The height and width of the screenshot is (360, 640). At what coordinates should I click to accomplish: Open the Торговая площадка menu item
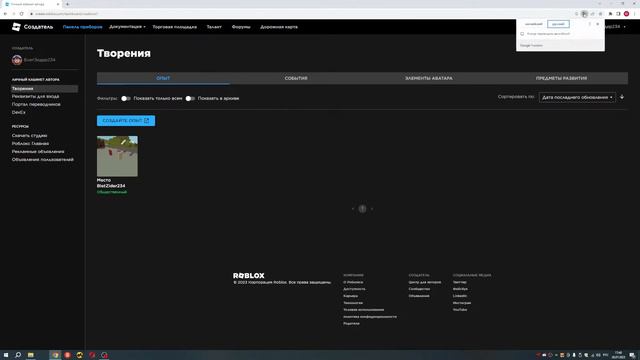tap(174, 27)
